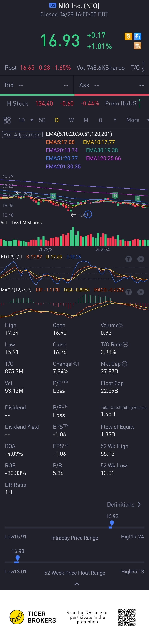Open KDJ(9,3,3) indicator settings

pos(12,257)
